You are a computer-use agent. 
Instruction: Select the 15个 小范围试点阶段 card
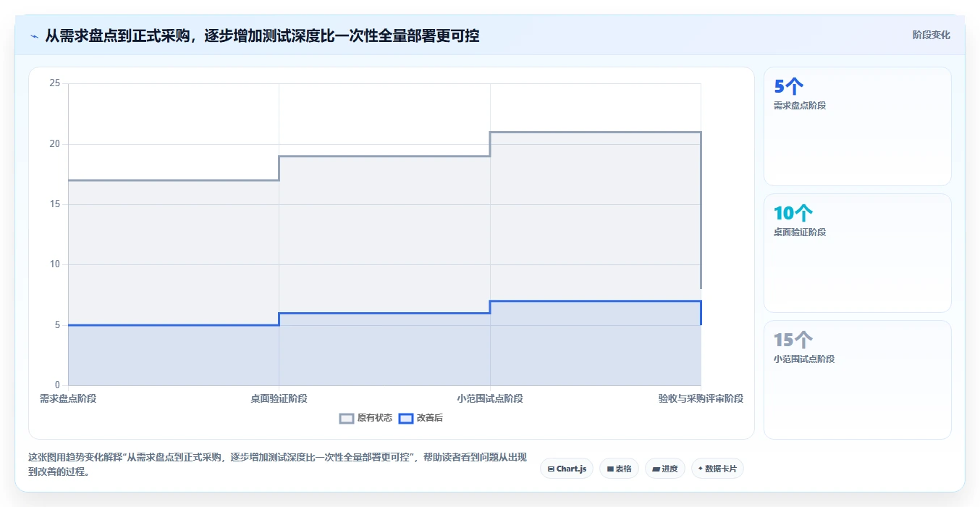pos(858,380)
